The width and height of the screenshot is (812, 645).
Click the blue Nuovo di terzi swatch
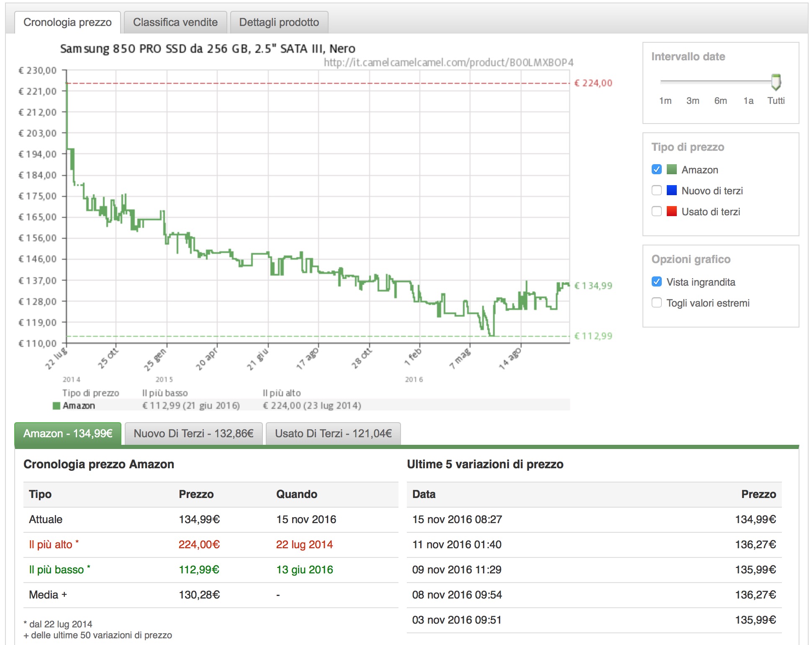pos(671,190)
